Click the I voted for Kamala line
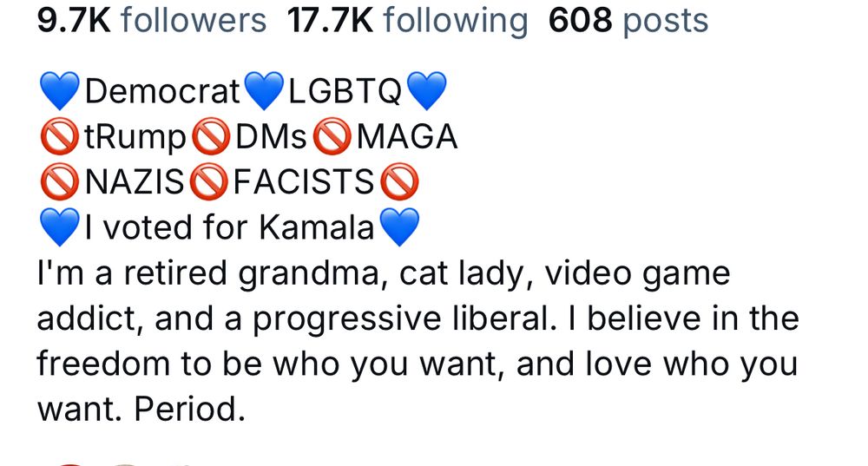 point(230,227)
